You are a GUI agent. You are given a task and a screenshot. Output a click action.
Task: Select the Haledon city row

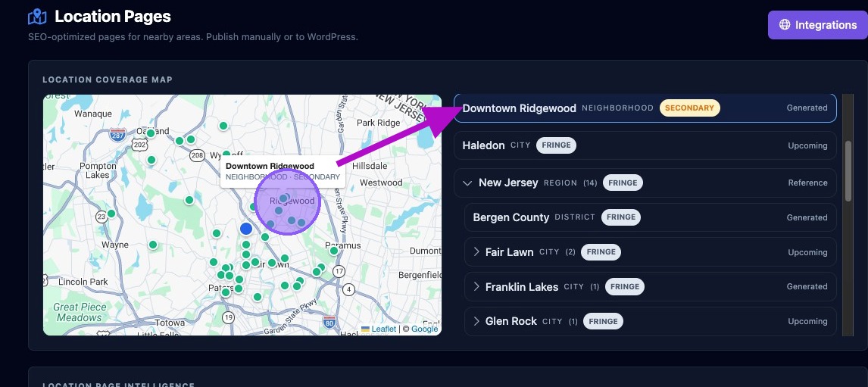[645, 145]
